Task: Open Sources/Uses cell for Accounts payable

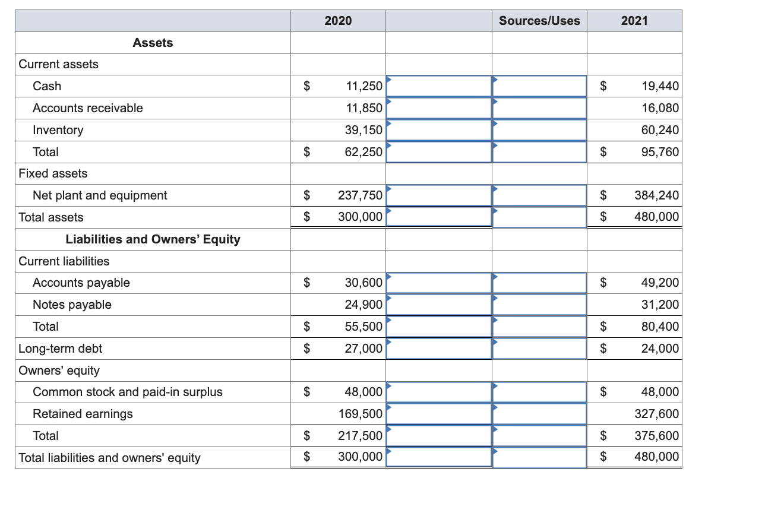Action: pos(539,283)
